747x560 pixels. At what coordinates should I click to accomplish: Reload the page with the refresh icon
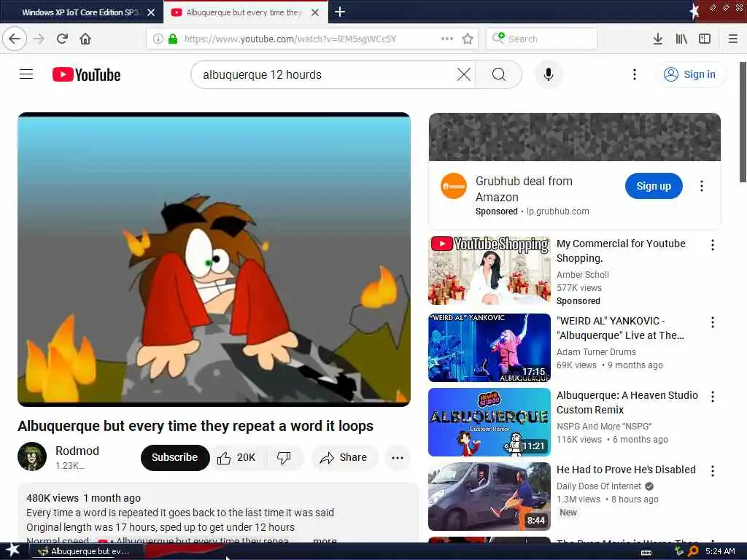tap(62, 39)
